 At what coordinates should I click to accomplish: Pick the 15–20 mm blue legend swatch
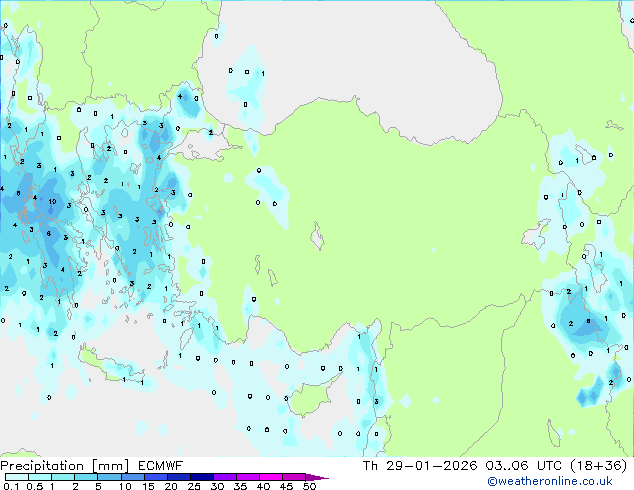pyautogui.click(x=156, y=477)
